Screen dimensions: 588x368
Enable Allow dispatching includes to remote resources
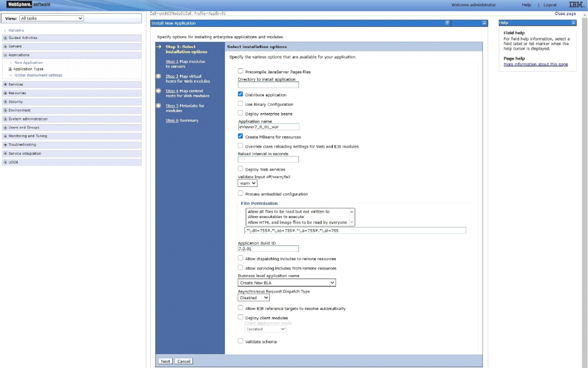[240, 258]
